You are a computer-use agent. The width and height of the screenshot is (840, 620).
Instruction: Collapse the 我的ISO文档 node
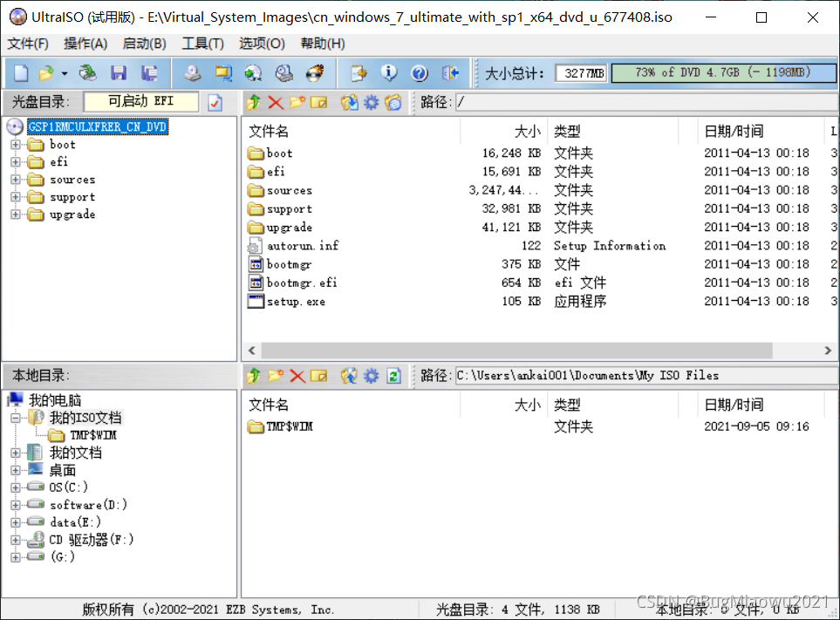pos(16,418)
